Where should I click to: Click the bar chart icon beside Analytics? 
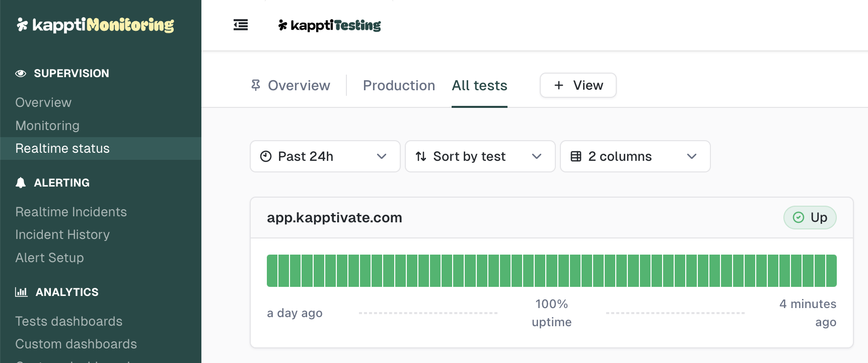[x=21, y=292]
